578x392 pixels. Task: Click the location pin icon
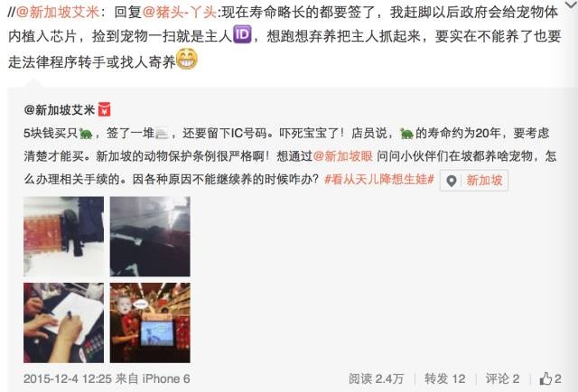tap(452, 181)
